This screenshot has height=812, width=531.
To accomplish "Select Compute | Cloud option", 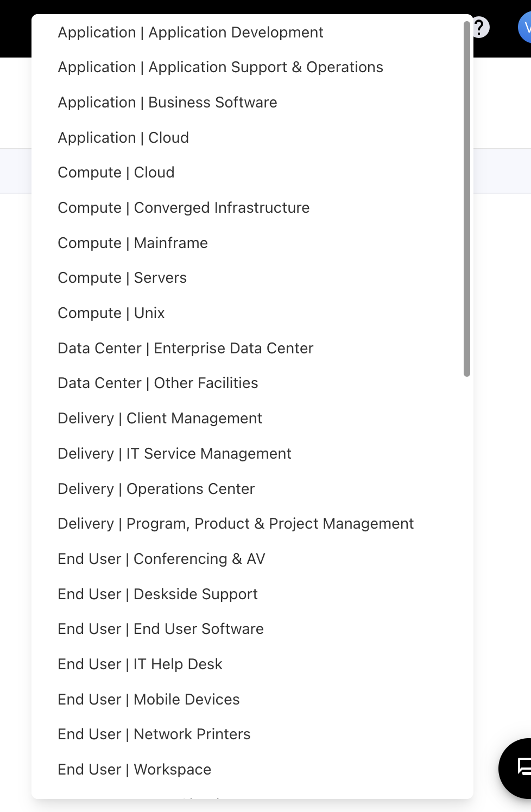I will click(x=116, y=173).
